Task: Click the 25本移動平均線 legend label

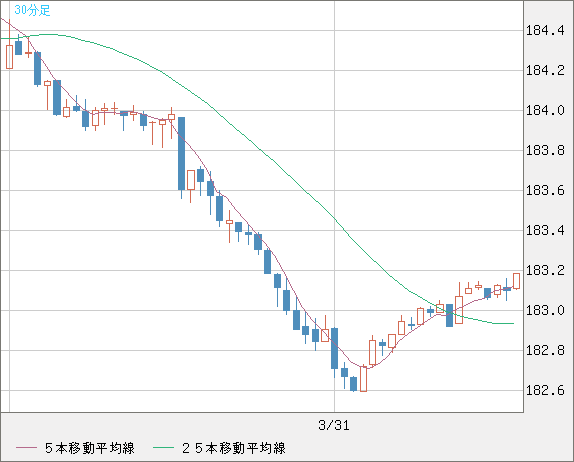Action: [234, 448]
